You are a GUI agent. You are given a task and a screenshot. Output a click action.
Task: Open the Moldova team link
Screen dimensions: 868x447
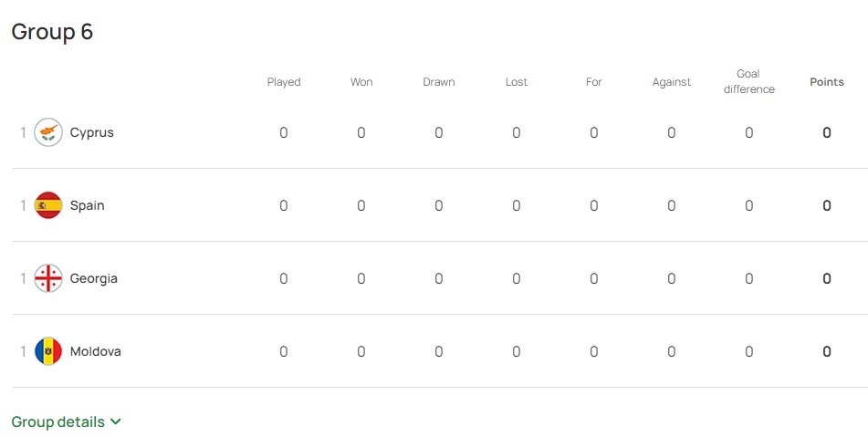(95, 351)
